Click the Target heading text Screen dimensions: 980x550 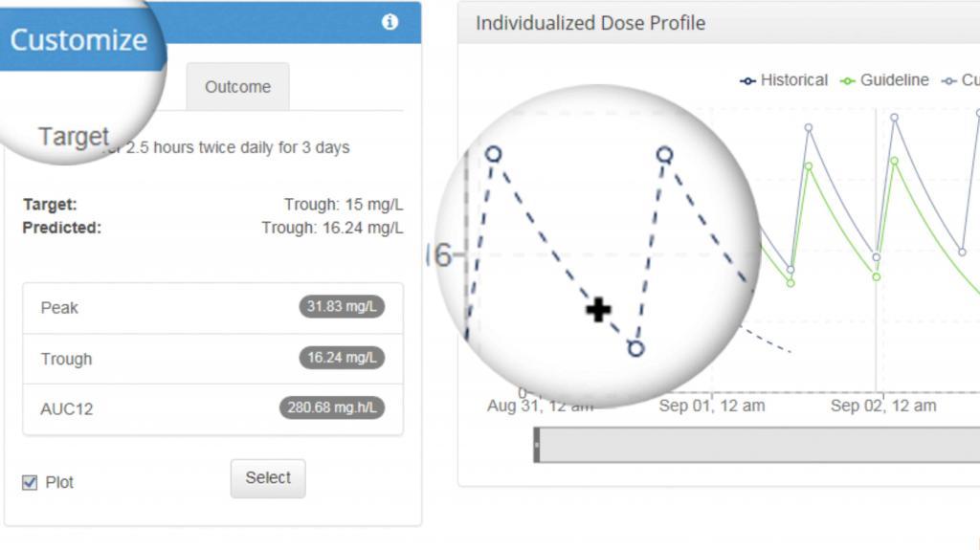(x=74, y=136)
